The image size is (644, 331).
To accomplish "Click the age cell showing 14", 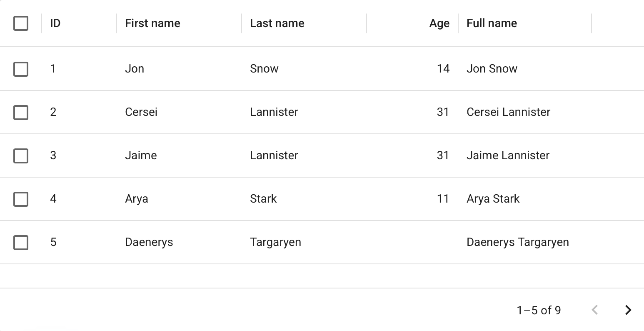I will click(x=443, y=69).
